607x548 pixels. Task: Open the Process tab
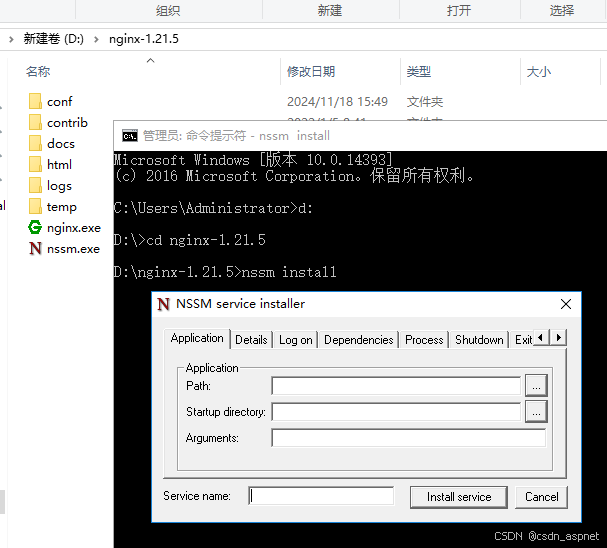424,340
